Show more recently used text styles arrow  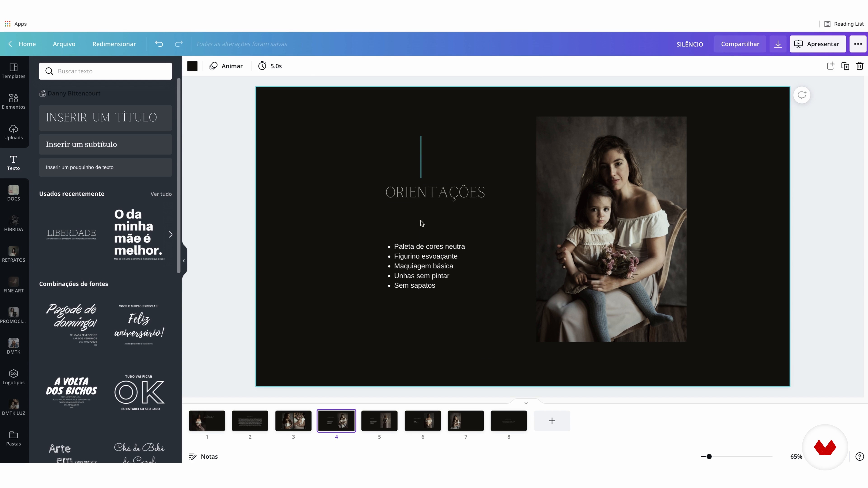pyautogui.click(x=170, y=235)
